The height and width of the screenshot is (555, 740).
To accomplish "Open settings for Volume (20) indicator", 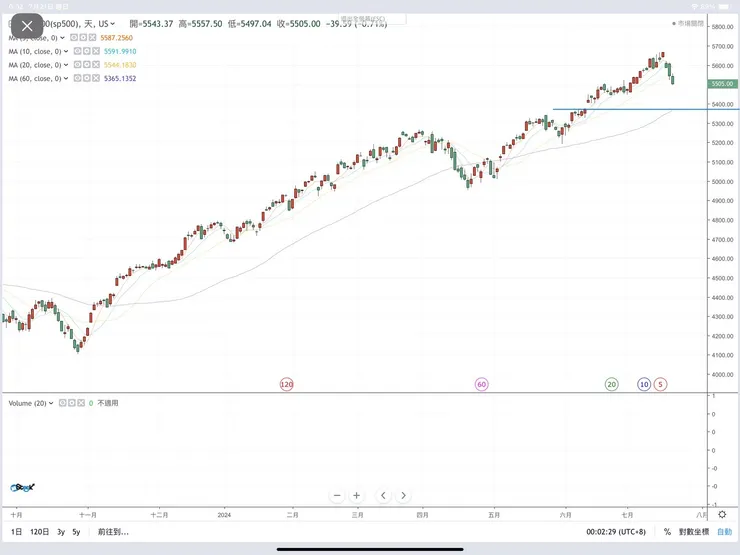I will 72,403.
